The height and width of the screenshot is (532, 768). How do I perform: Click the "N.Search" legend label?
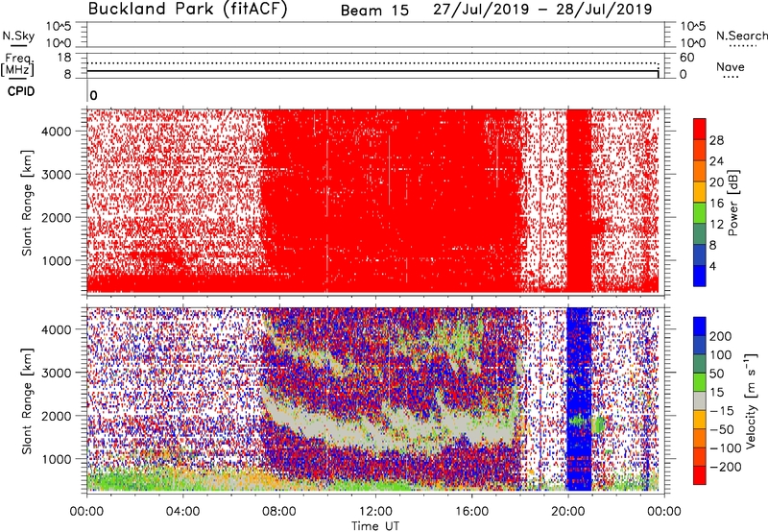tap(741, 36)
